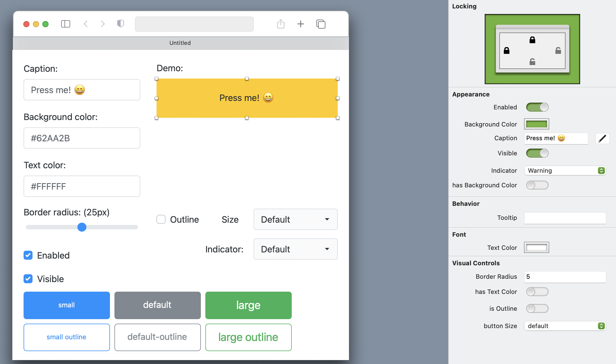The height and width of the screenshot is (364, 616).
Task: Open the button Size popup menu
Action: (x=565, y=326)
